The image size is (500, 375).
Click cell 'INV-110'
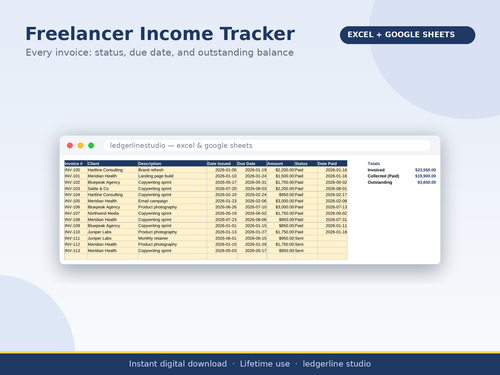coord(76,232)
